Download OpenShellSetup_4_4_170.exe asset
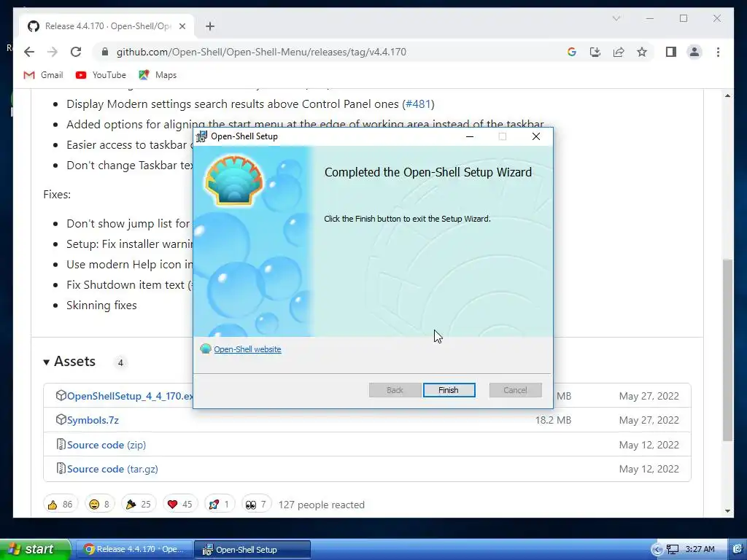 130,396
